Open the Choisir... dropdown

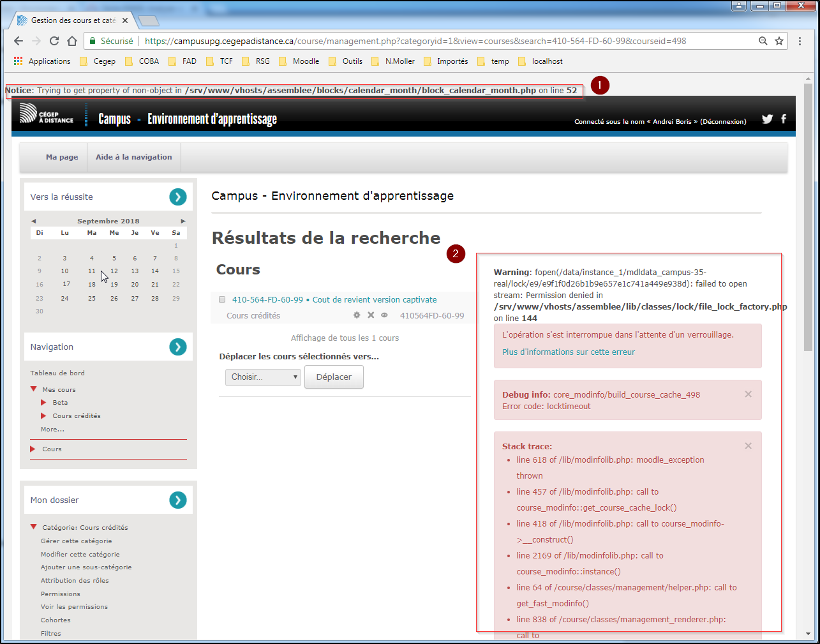(263, 377)
